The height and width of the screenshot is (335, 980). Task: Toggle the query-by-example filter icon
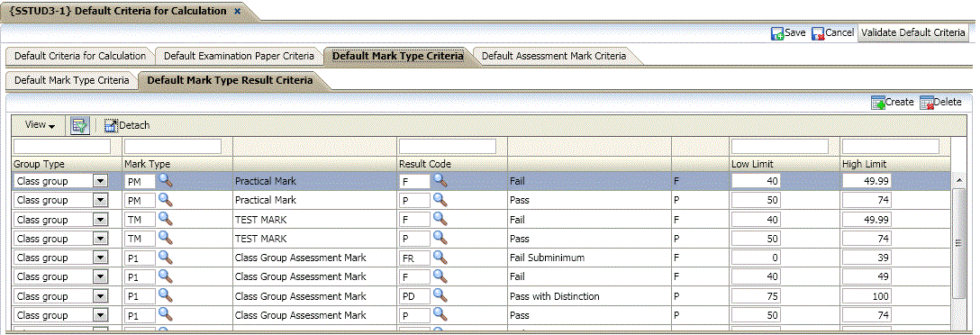(80, 126)
